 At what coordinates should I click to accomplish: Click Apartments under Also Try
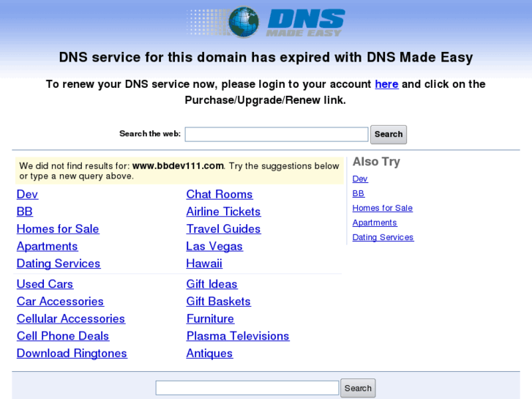(x=375, y=223)
